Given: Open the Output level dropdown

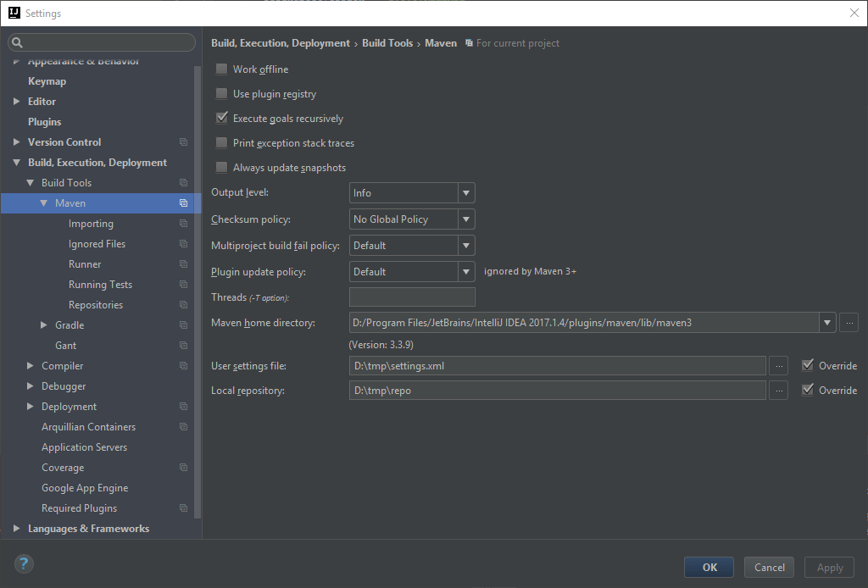Looking at the screenshot, I should click(x=466, y=192).
